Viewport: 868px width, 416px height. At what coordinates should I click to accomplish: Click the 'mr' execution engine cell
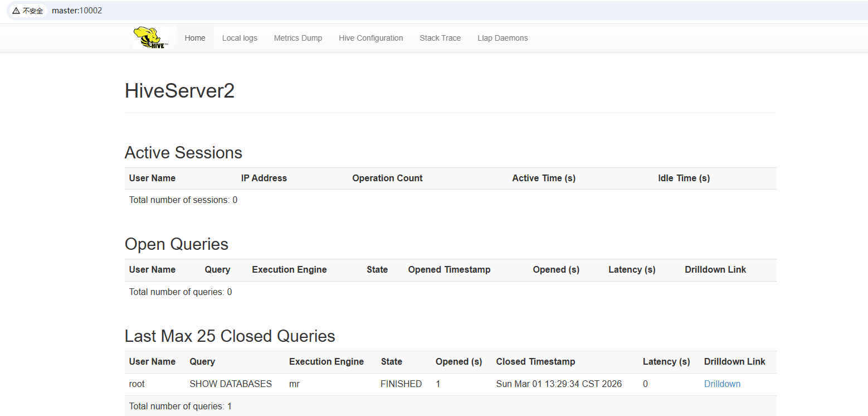pyautogui.click(x=294, y=384)
